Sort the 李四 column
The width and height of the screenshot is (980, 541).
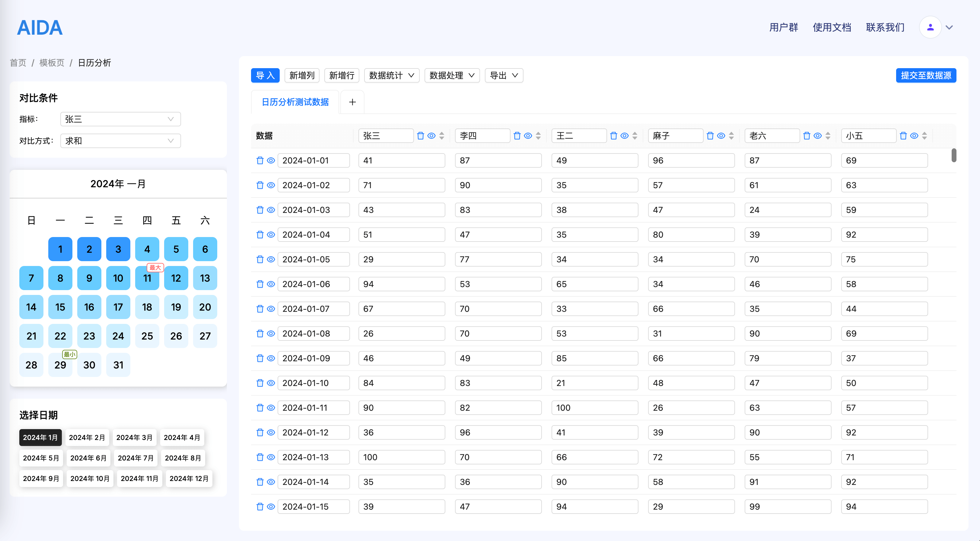click(538, 136)
